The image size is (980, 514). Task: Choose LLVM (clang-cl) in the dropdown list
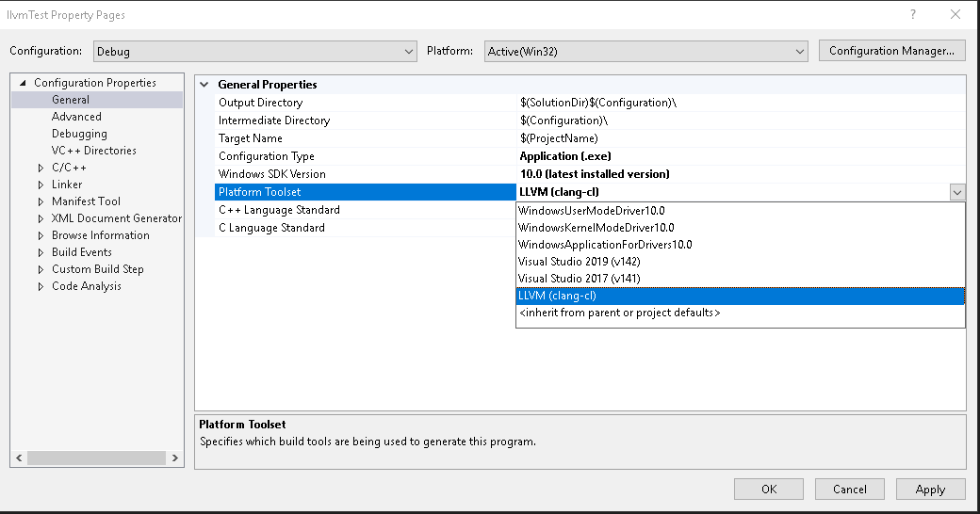tap(741, 296)
